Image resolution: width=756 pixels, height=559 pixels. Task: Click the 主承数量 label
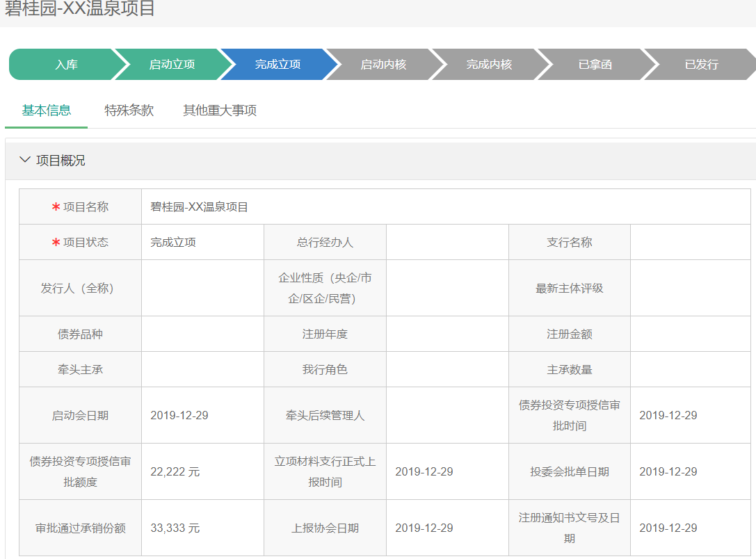tap(570, 370)
